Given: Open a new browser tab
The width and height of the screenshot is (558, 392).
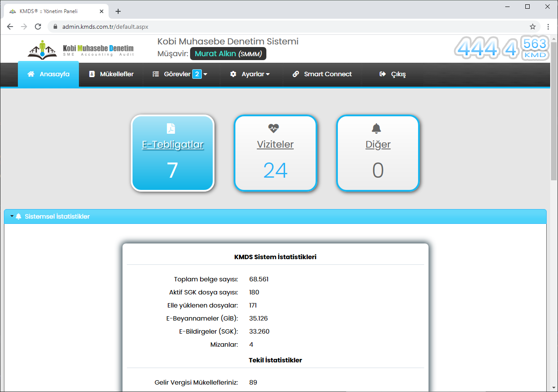Looking at the screenshot, I should tap(118, 11).
